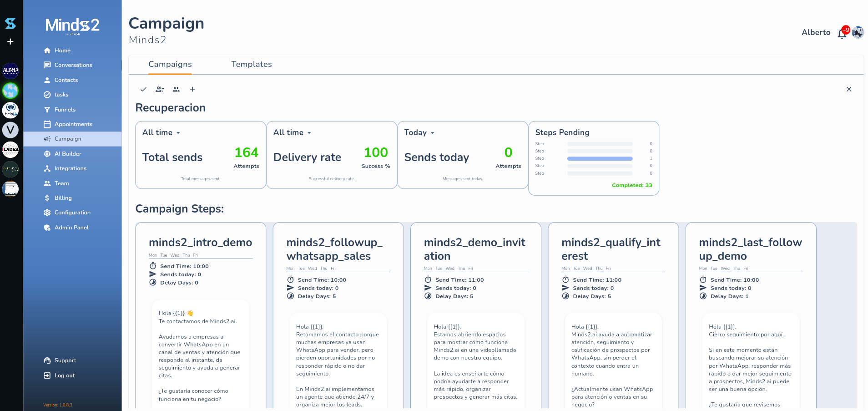Open the Admin Panel
Screen dimensions: 868x411
coord(72,228)
